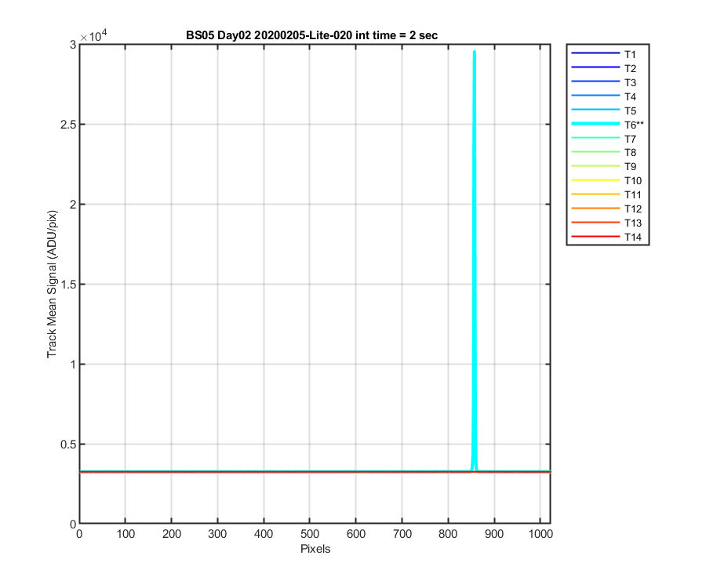This screenshot has width=706, height=588.
Task: Select the T13 legend entry
Action: [x=606, y=223]
